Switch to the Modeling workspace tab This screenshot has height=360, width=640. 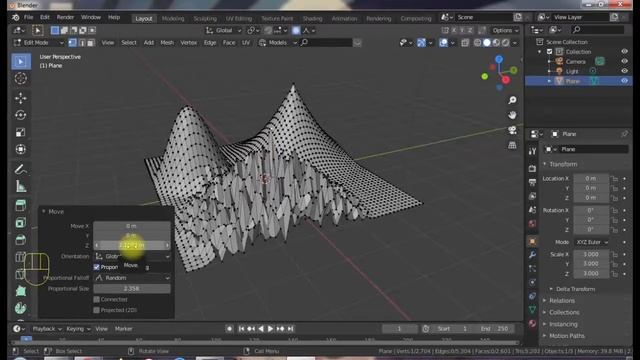(x=173, y=18)
